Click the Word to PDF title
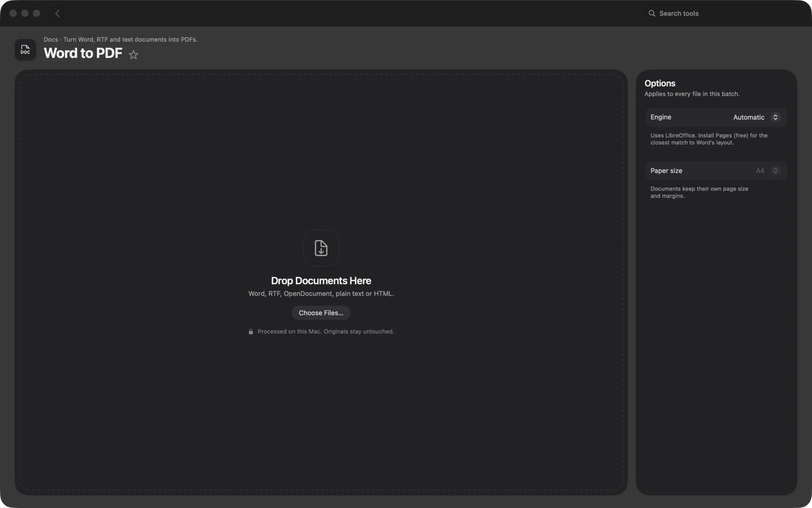 pos(83,53)
